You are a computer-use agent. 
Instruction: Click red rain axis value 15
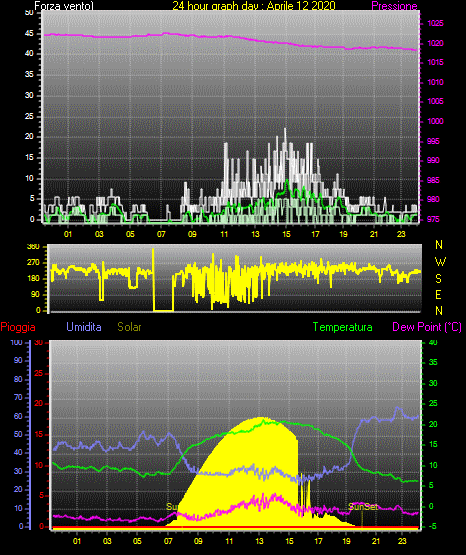tap(38, 434)
